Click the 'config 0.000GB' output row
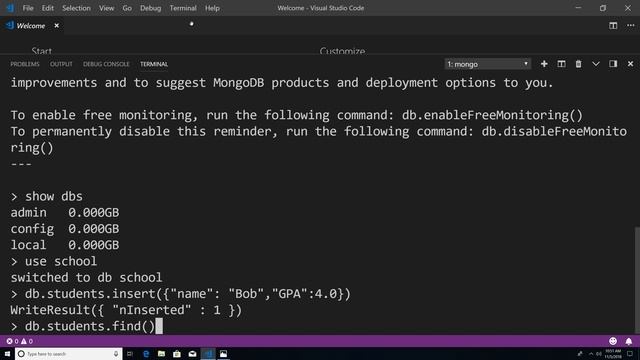 [64, 229]
